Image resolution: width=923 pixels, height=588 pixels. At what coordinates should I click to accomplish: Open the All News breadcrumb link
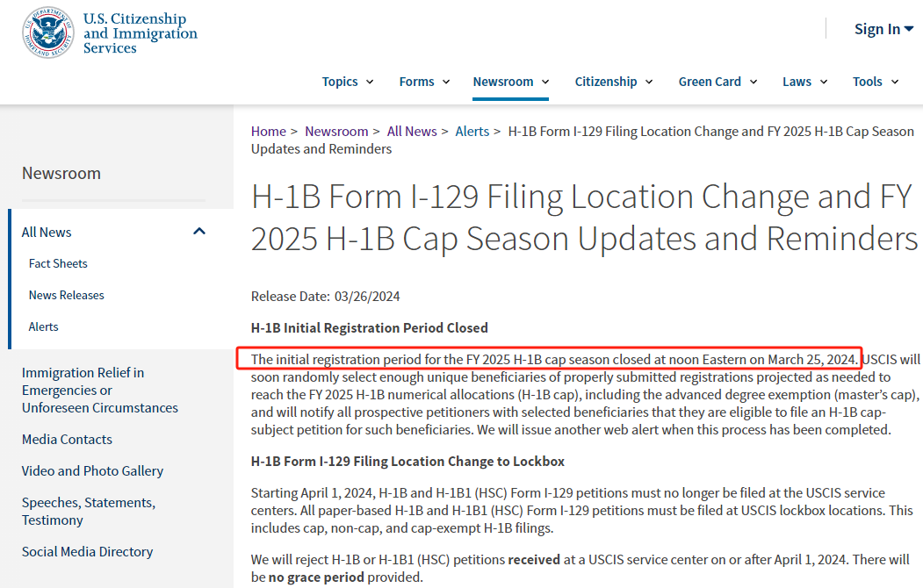point(412,131)
